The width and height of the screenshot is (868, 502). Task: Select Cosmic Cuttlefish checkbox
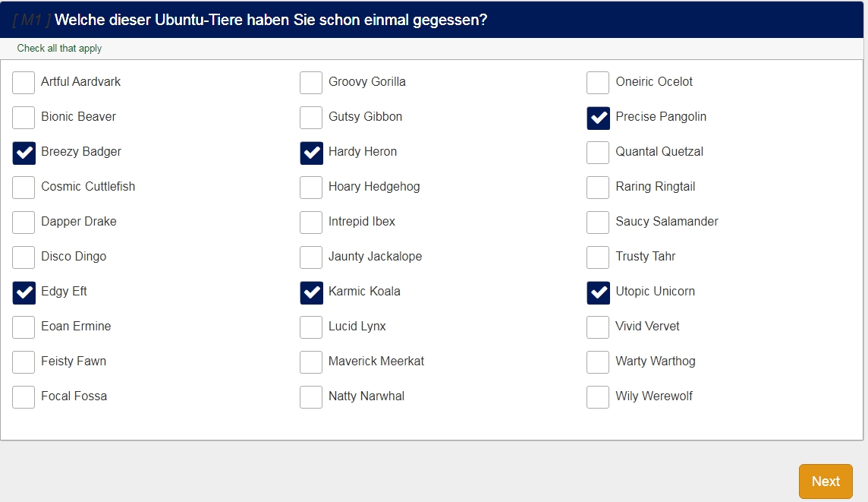(24, 187)
